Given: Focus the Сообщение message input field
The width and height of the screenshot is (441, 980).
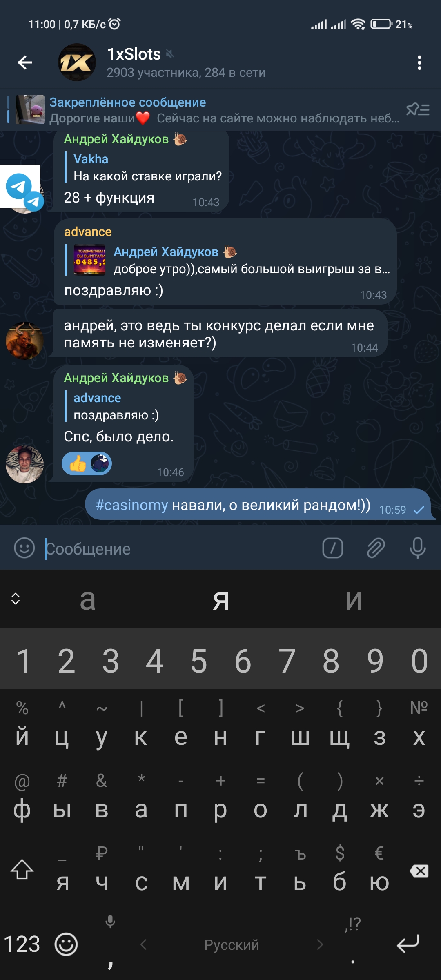Looking at the screenshot, I should [x=180, y=548].
